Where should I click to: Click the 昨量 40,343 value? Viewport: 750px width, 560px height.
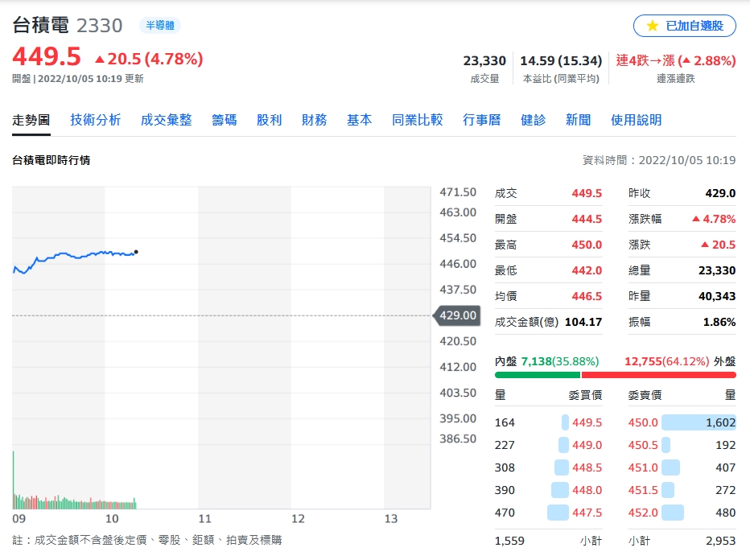pos(717,297)
